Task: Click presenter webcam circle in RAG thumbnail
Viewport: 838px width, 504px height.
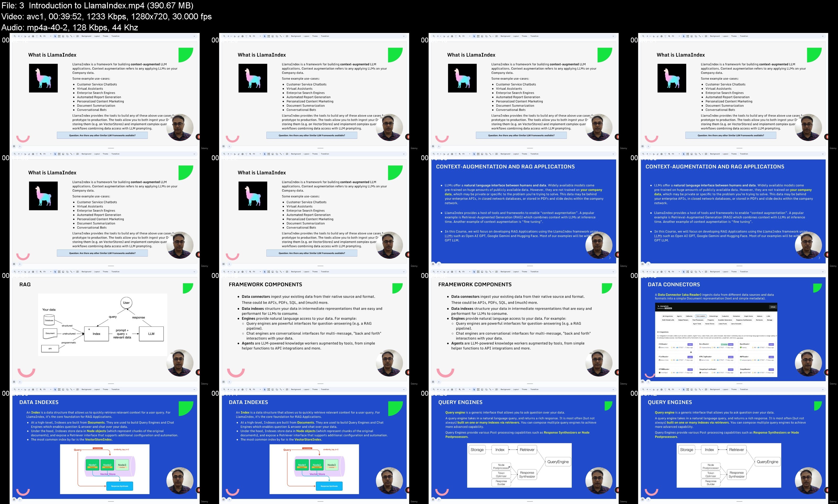Action: (x=180, y=363)
